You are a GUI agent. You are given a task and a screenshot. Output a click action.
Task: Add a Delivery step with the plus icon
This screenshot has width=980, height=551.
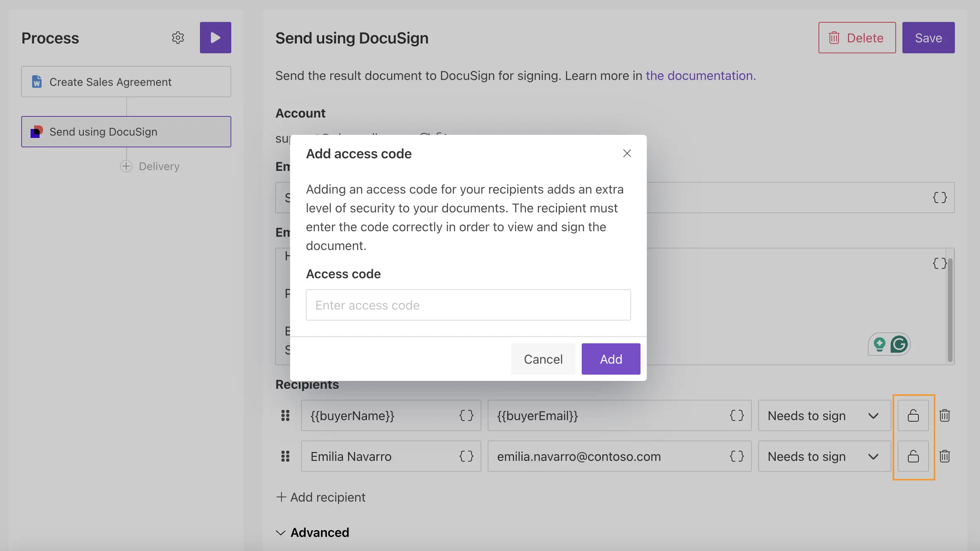pos(126,166)
